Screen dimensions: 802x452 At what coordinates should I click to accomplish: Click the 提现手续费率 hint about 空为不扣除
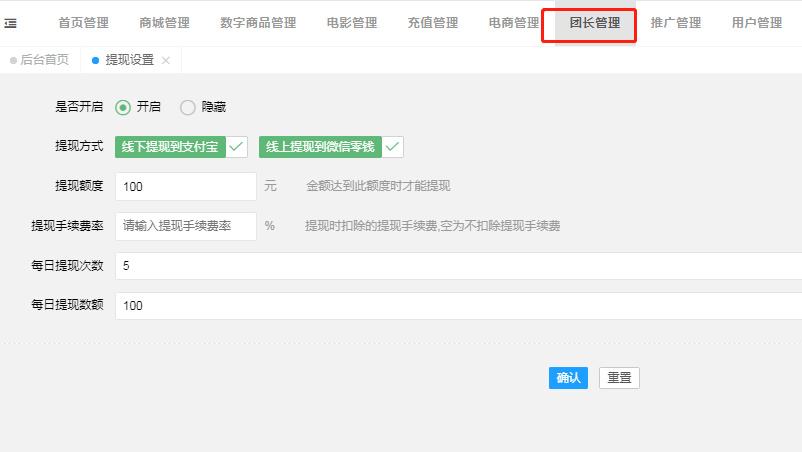click(x=433, y=226)
